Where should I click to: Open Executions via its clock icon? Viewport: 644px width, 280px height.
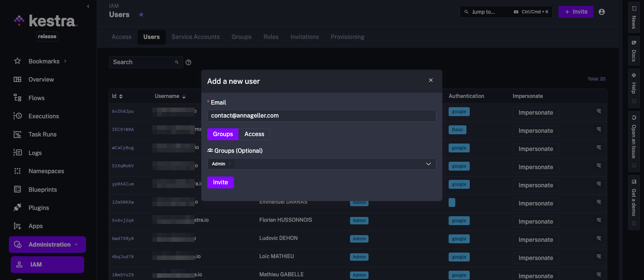pos(17,116)
